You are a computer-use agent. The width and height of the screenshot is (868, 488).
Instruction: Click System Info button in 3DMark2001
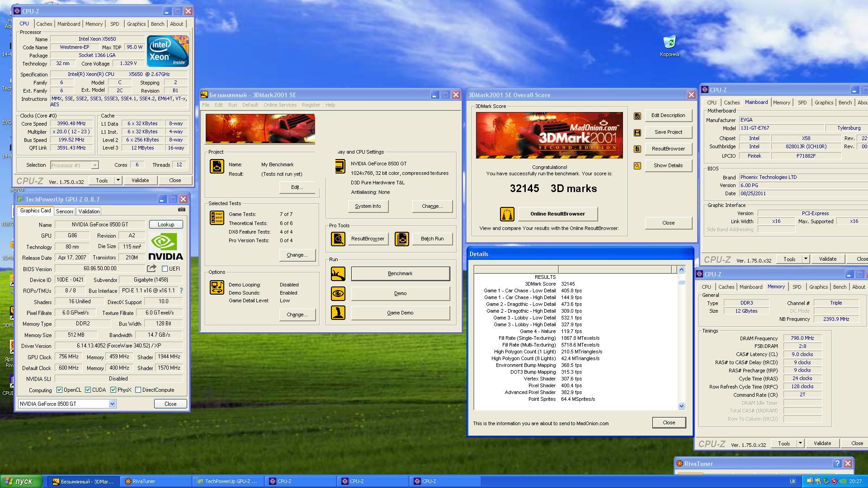point(368,206)
